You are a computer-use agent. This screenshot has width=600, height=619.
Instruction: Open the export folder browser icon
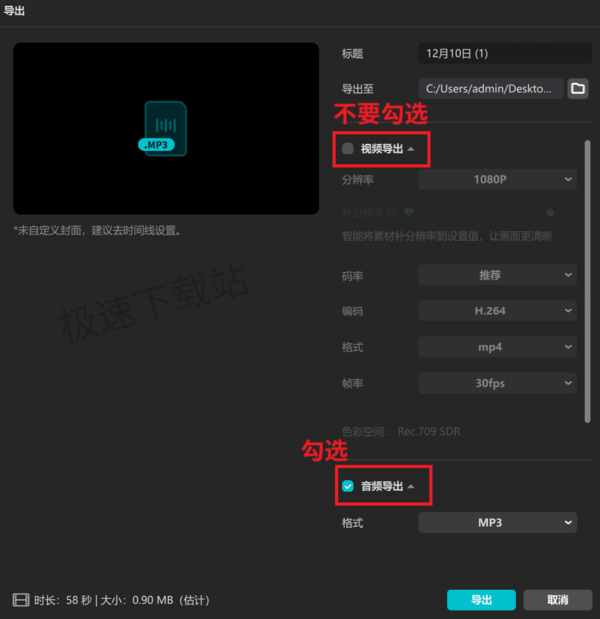pyautogui.click(x=578, y=88)
